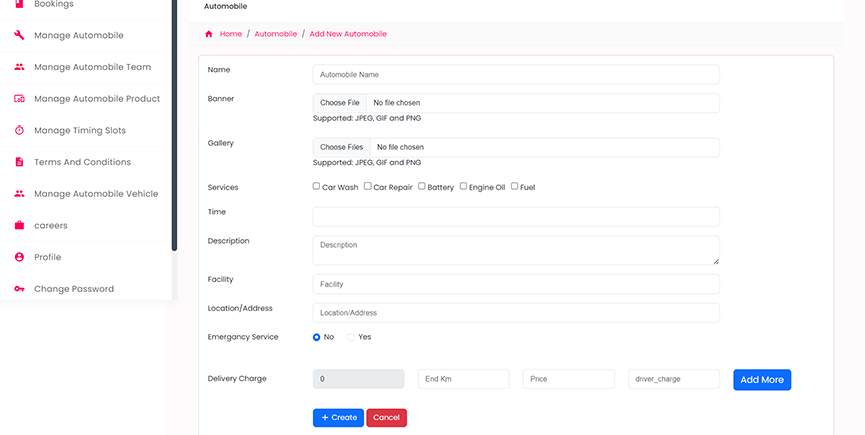The image size is (865, 435).
Task: Open the Manage Automobile Vehicle menu item
Action: pos(95,193)
